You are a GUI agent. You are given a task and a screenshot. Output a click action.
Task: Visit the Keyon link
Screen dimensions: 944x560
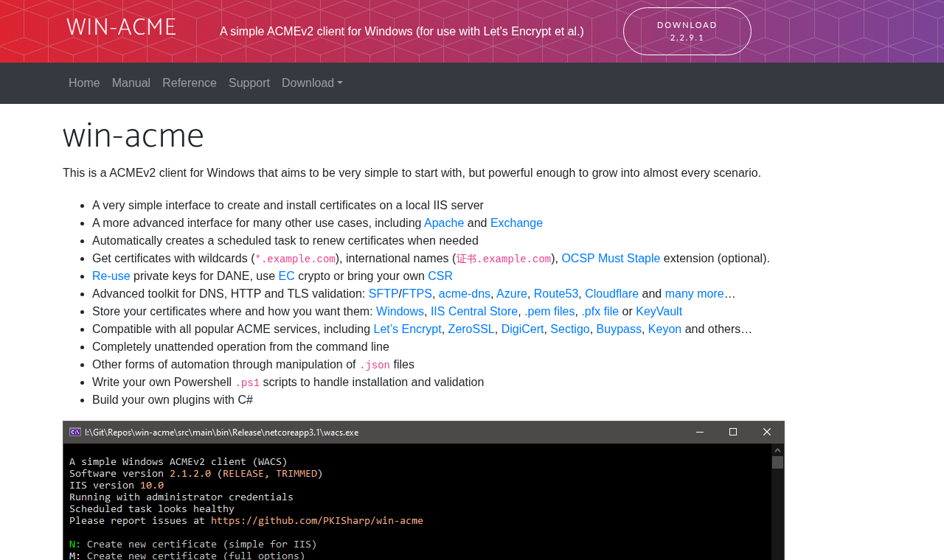pyautogui.click(x=664, y=329)
